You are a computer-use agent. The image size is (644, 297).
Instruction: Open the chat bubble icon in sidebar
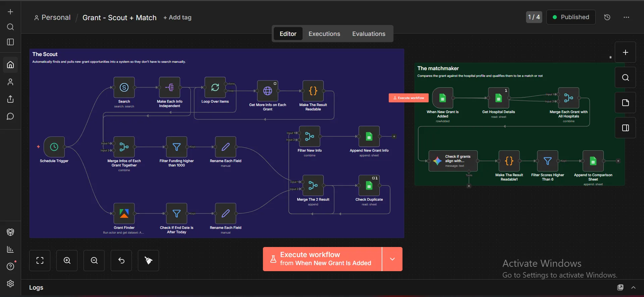point(10,116)
